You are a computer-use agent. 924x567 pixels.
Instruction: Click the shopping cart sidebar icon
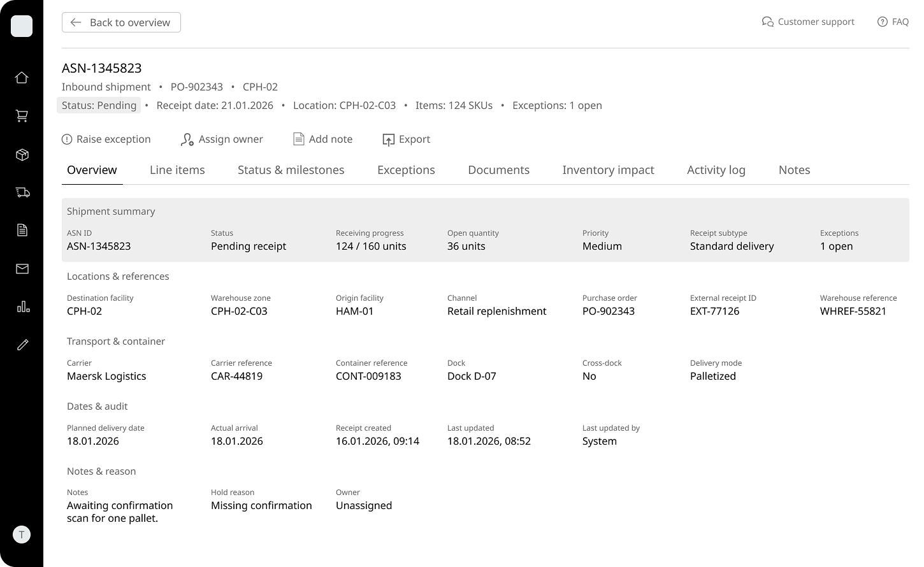(x=22, y=116)
